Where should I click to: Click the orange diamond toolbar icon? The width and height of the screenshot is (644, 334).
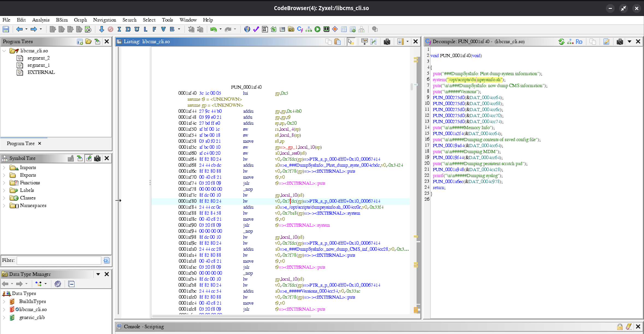[x=335, y=29]
